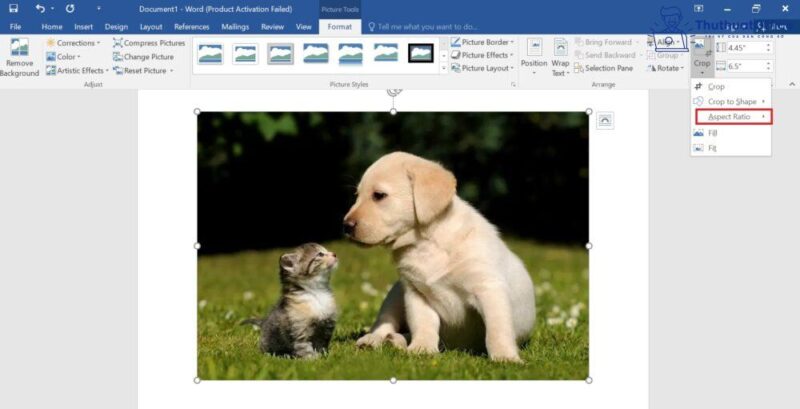Image resolution: width=800 pixels, height=409 pixels.
Task: Open the Aspect Ratio submenu
Action: click(x=734, y=117)
